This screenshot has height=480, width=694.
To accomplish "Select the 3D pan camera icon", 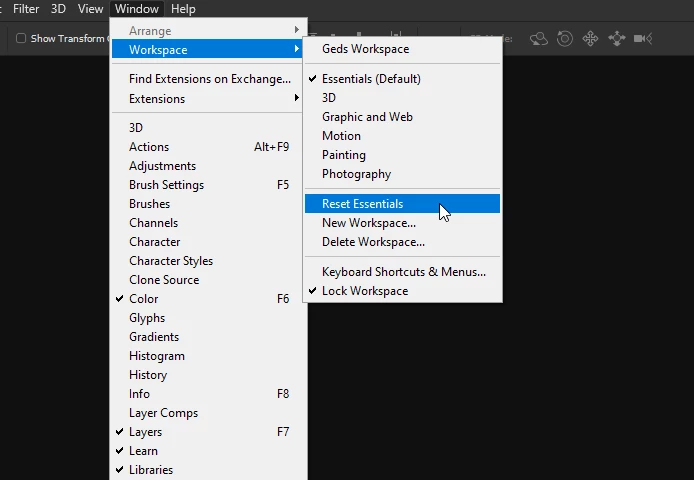I will [x=590, y=39].
